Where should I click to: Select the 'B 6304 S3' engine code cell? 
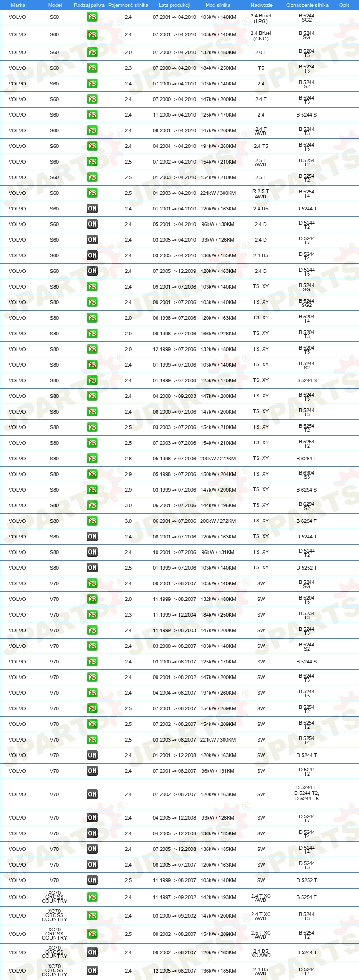pyautogui.click(x=307, y=475)
